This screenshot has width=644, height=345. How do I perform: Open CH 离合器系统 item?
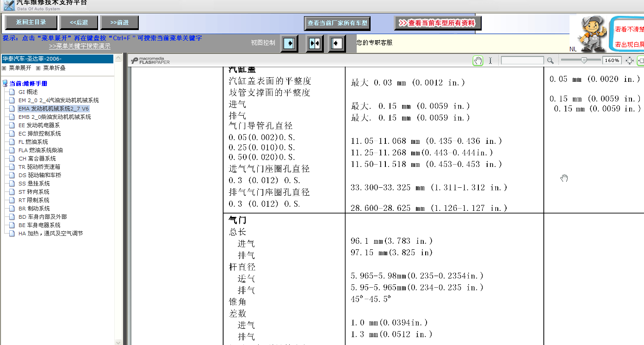[37, 159]
